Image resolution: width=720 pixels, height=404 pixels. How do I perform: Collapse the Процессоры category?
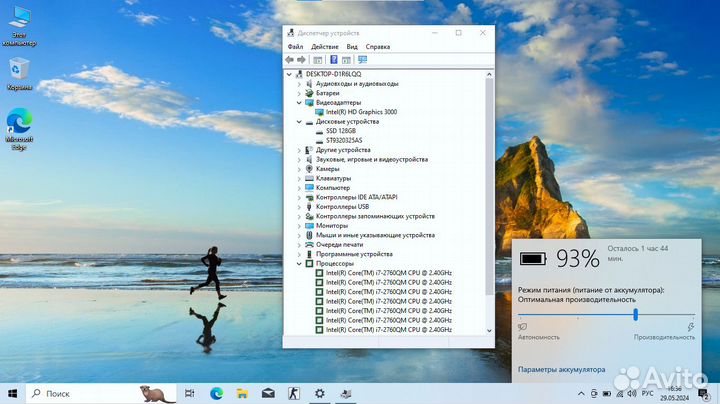coord(298,263)
